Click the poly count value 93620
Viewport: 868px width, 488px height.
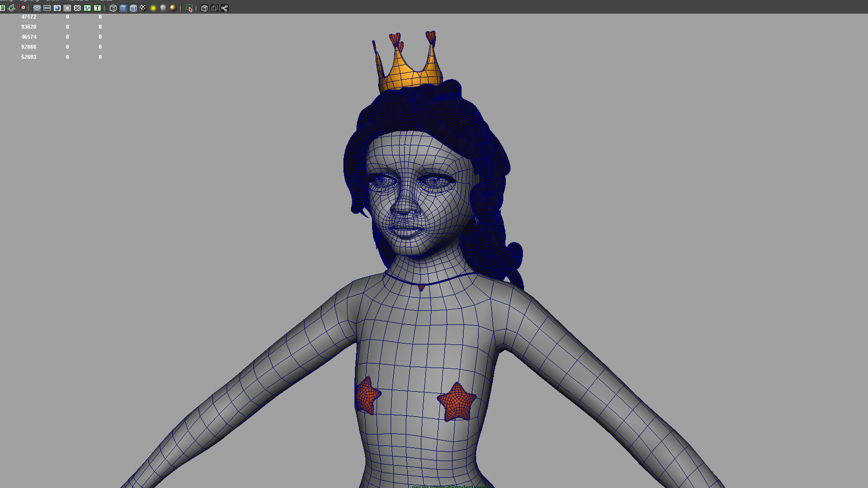(x=28, y=27)
